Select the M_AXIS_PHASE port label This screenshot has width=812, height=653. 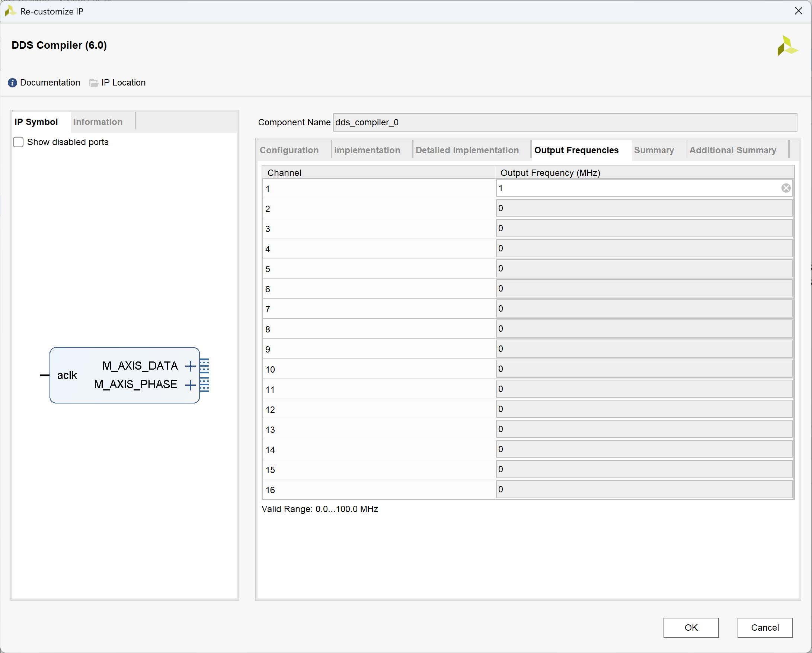point(135,384)
